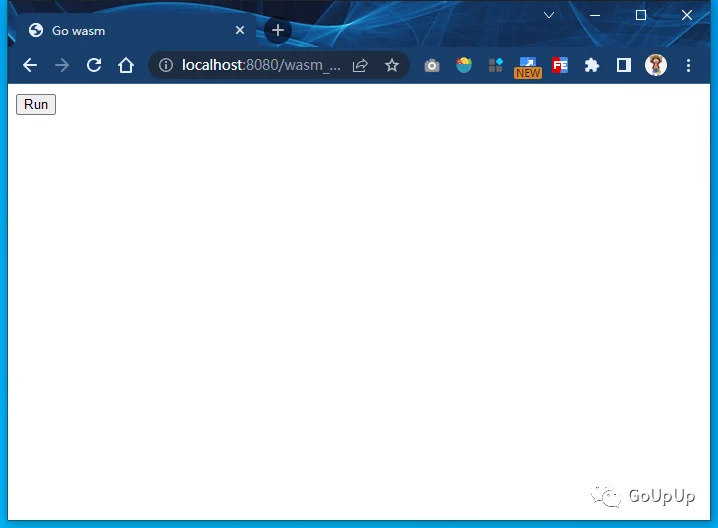718x528 pixels.
Task: Click the Run button on the page
Action: coord(36,104)
